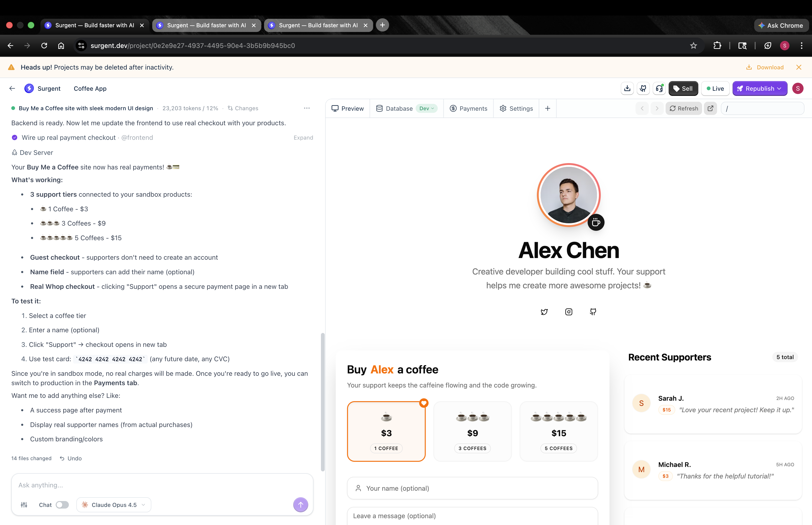
Task: Click the Undo link for file changes
Action: (71, 458)
